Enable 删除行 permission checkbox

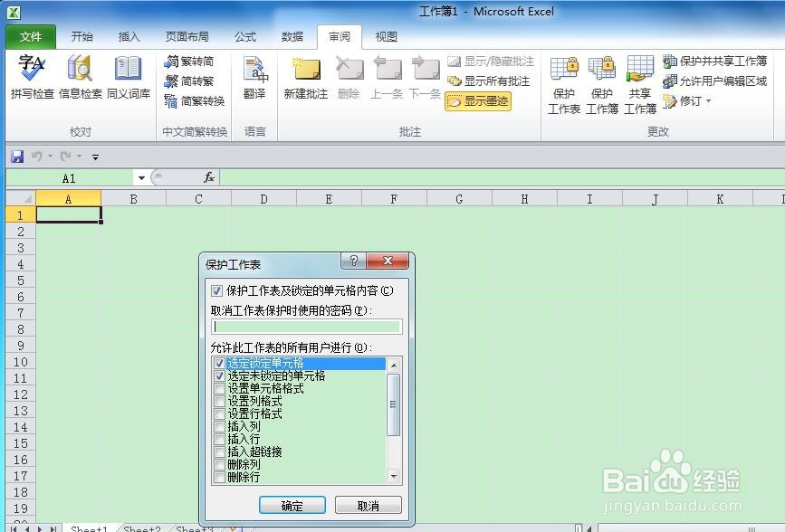click(x=219, y=478)
